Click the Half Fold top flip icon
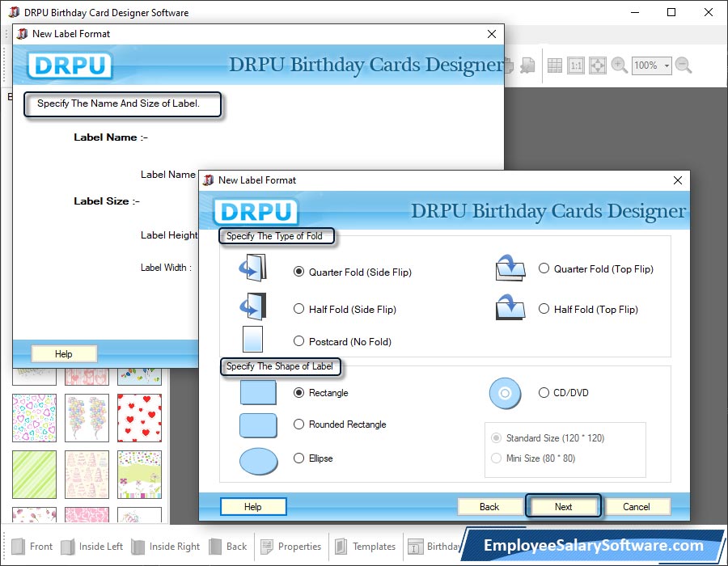This screenshot has width=728, height=566. coord(510,307)
